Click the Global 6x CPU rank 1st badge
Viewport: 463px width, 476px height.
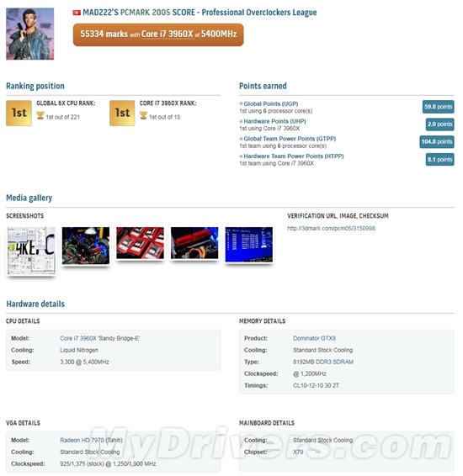[19, 113]
